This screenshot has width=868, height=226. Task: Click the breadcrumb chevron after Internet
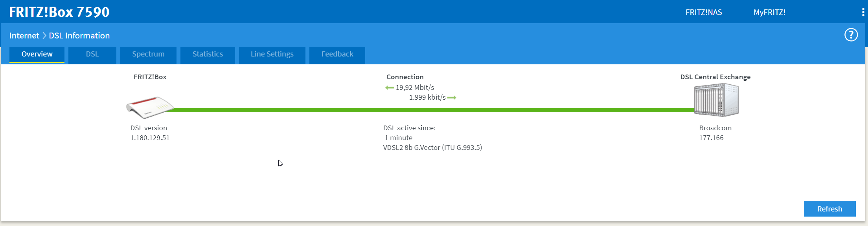44,36
